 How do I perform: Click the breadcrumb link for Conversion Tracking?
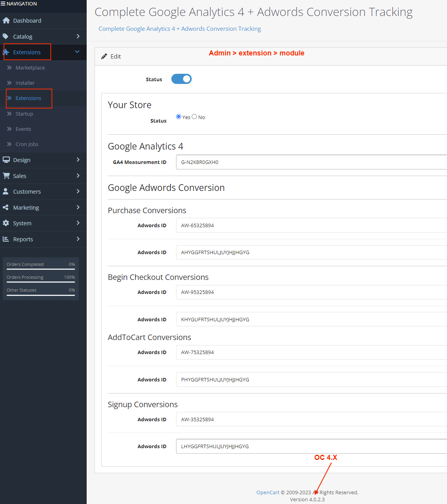(180, 29)
